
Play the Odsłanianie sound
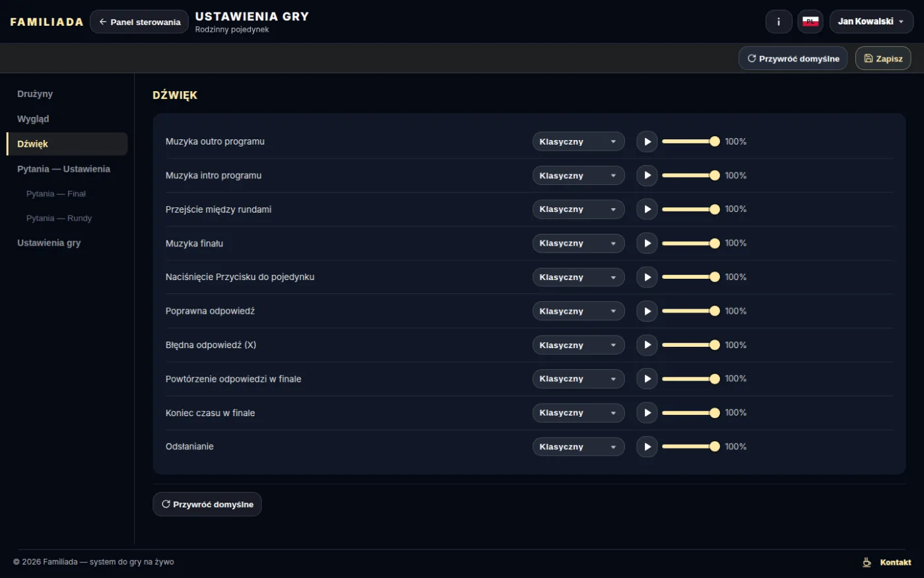[647, 447]
